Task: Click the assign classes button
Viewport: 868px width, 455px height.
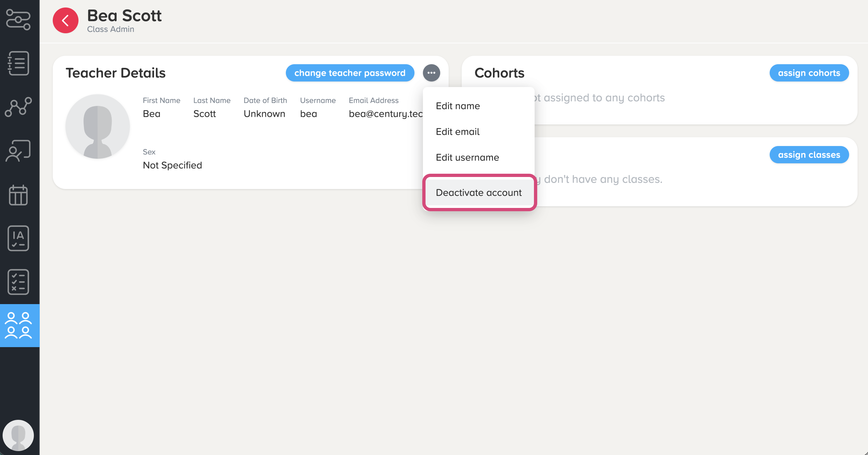Action: point(809,155)
